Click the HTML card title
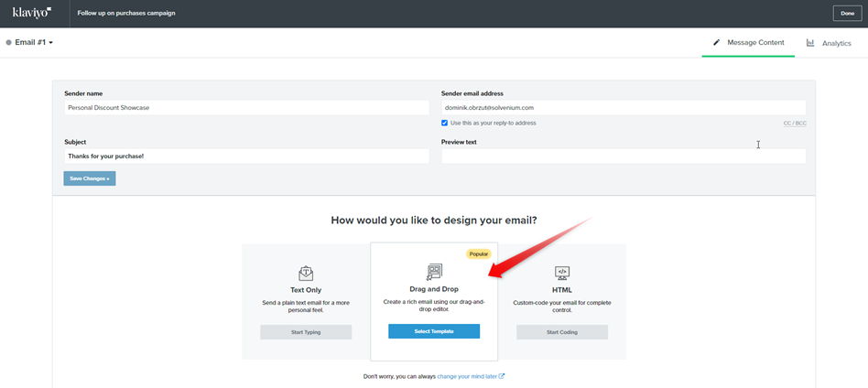This screenshot has height=388, width=868. [562, 290]
